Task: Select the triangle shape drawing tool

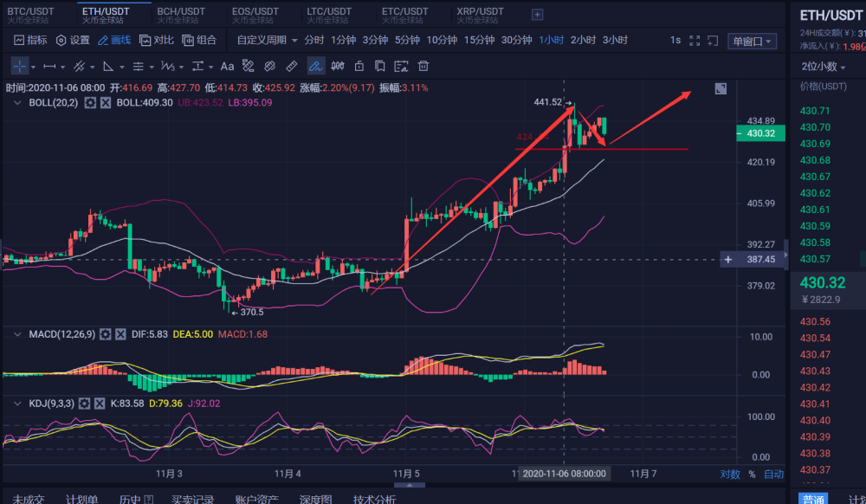Action: 109,66
